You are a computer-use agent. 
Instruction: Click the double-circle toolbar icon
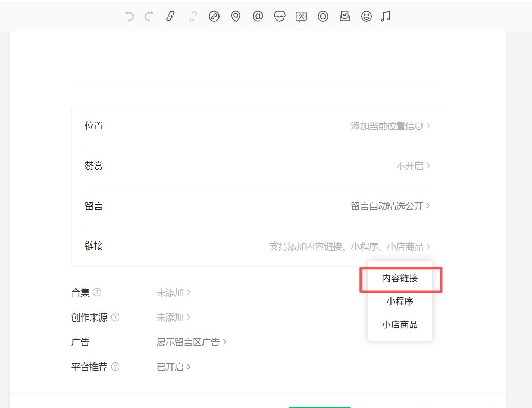pyautogui.click(x=323, y=17)
